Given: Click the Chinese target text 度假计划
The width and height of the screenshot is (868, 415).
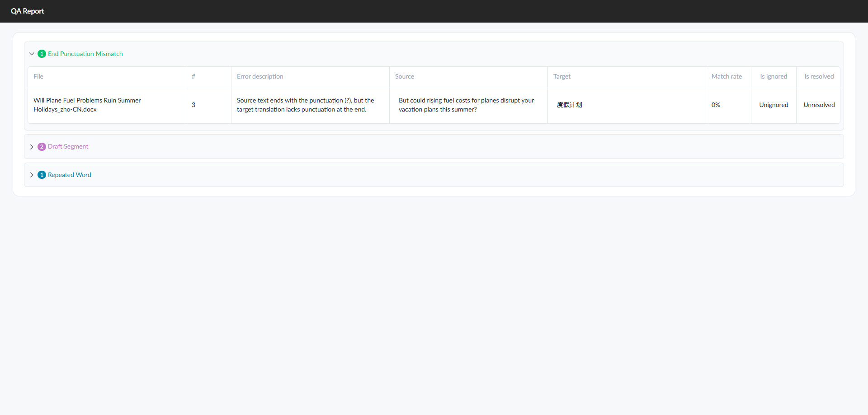Looking at the screenshot, I should pos(569,105).
